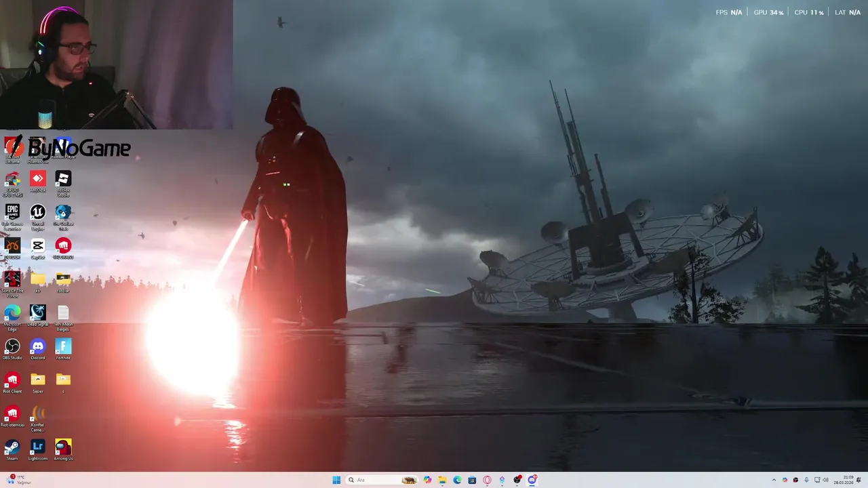
Task: Open Opera browser from the taskbar
Action: (x=487, y=480)
